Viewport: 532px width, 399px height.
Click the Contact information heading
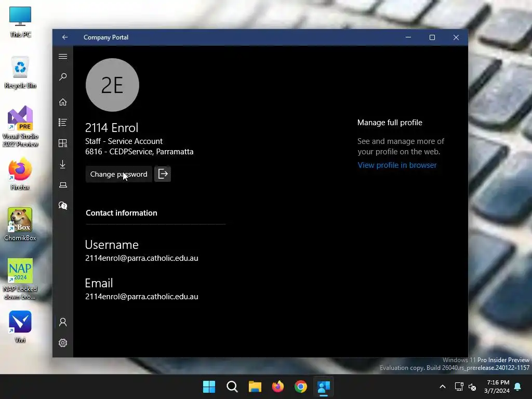click(x=122, y=213)
